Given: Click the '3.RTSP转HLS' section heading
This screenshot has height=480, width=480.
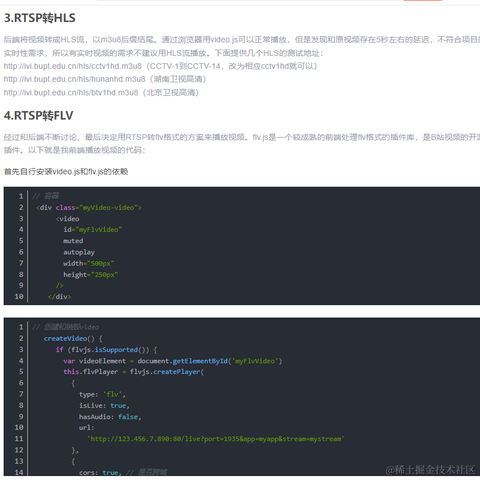Looking at the screenshot, I should 40,18.
